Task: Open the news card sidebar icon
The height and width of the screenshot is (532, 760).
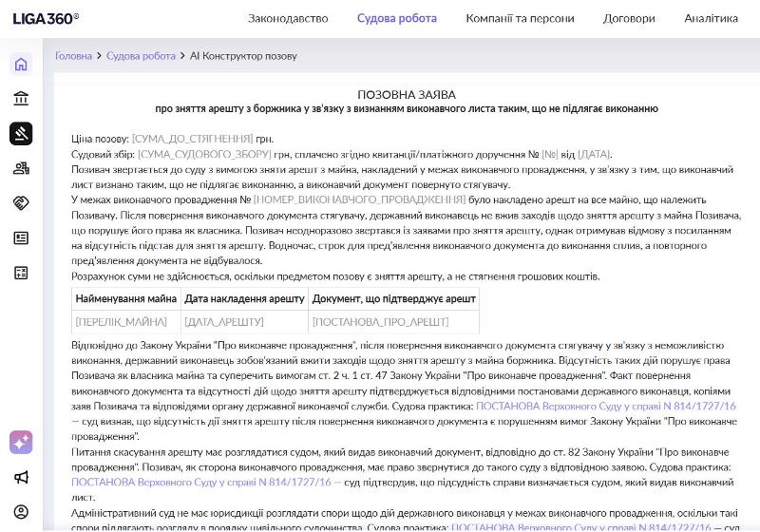Action: tap(21, 238)
